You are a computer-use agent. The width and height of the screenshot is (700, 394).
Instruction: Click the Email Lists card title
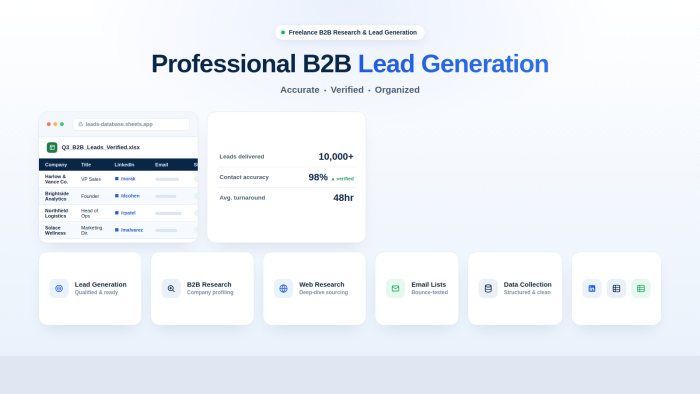(429, 285)
